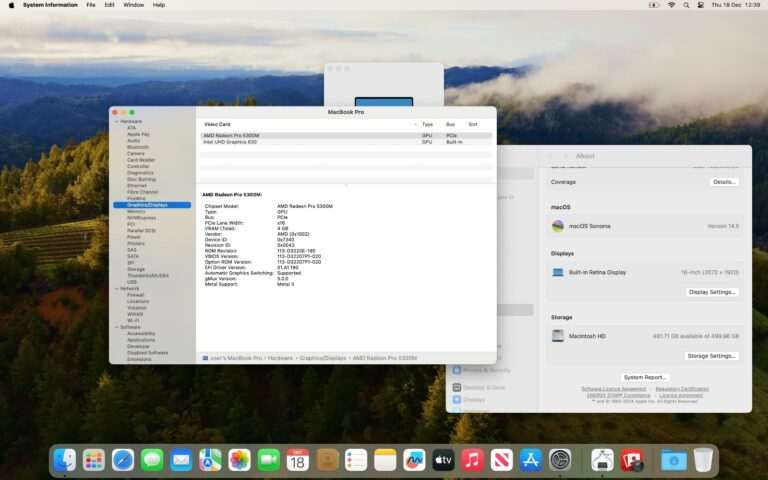The height and width of the screenshot is (480, 768).
Task: Open Spotlight search in menu bar
Action: [x=686, y=5]
